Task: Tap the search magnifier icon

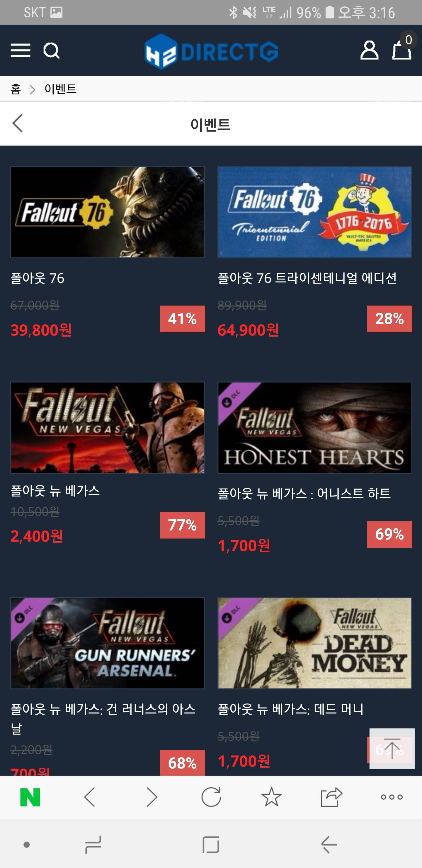Action: (x=52, y=50)
